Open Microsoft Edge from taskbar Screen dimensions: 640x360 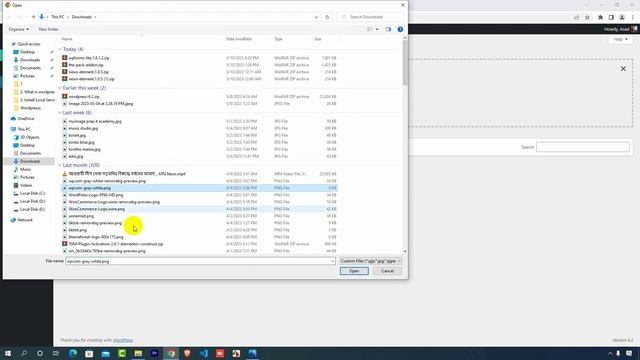click(x=73, y=353)
